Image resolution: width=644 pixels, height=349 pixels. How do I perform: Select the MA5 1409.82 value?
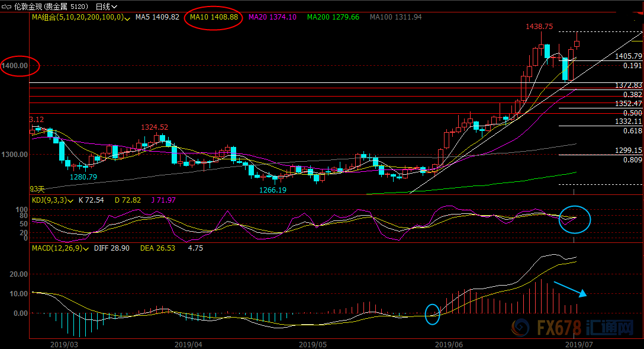click(157, 17)
